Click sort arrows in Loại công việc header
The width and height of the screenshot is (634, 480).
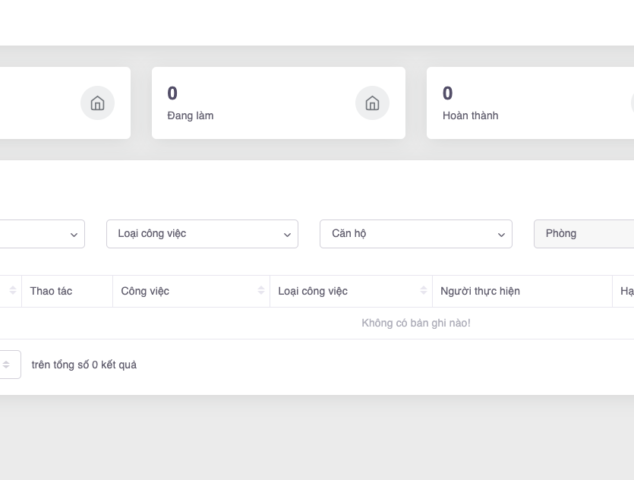point(424,291)
